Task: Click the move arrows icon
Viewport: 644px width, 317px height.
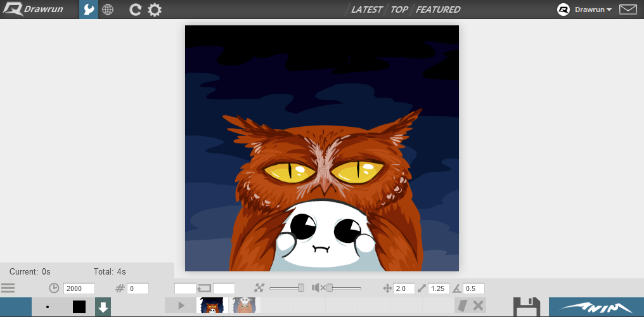Action: [387, 288]
